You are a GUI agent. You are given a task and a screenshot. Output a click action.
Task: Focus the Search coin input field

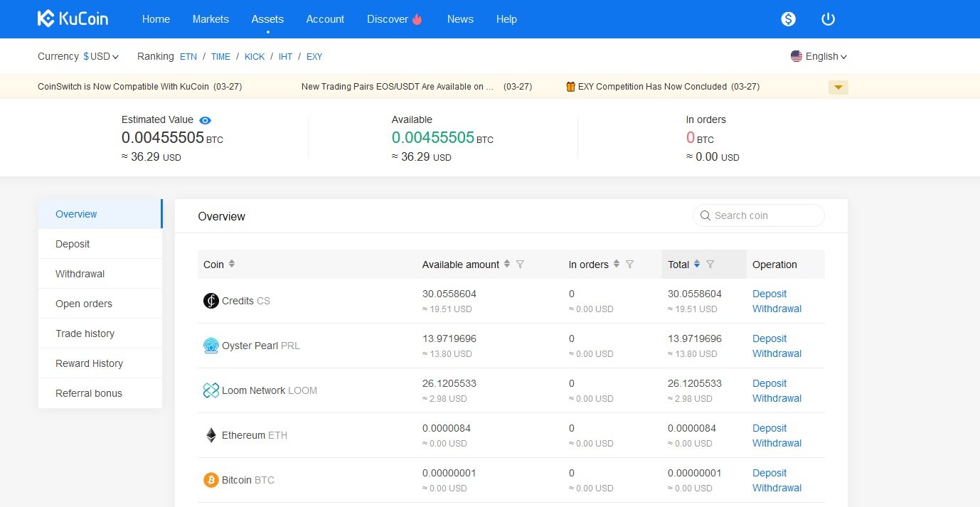tap(759, 215)
